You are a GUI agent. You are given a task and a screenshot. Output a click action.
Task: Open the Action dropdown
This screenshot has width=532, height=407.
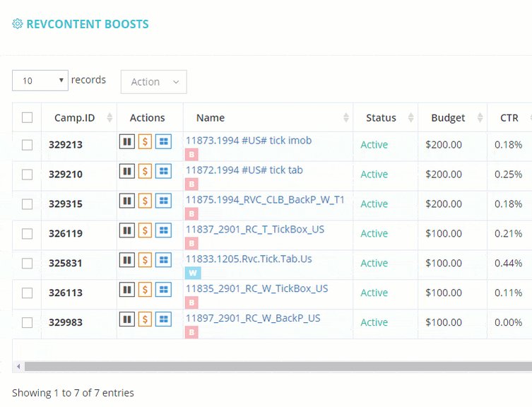click(154, 82)
